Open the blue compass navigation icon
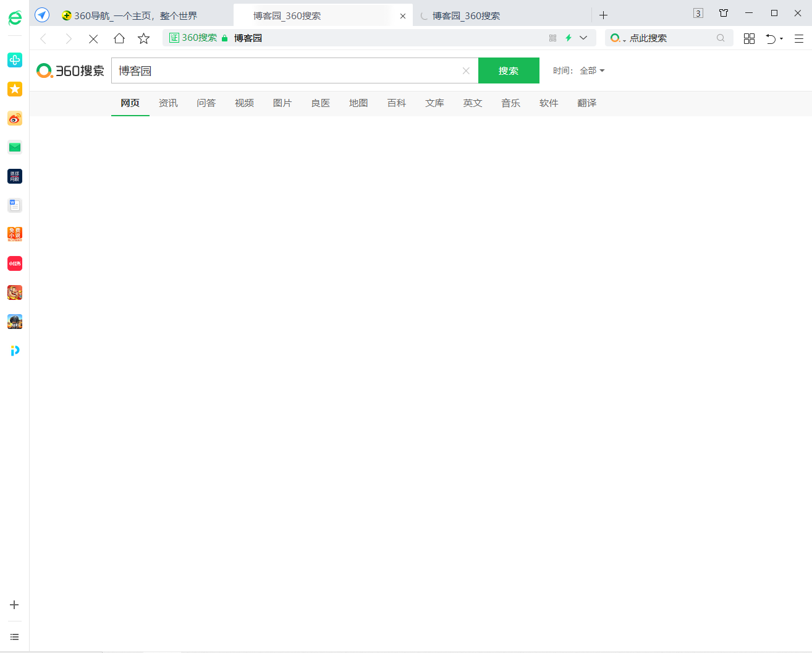The height and width of the screenshot is (653, 812). pyautogui.click(x=42, y=15)
